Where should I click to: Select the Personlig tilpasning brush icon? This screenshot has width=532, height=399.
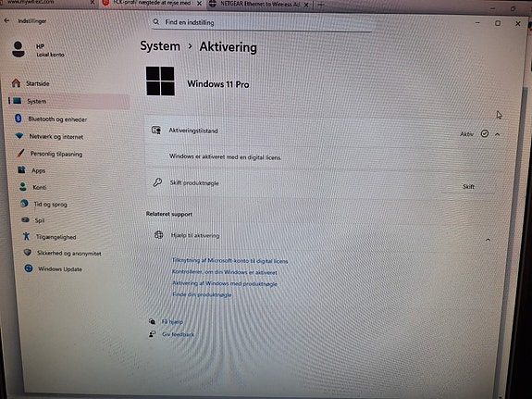pos(20,153)
